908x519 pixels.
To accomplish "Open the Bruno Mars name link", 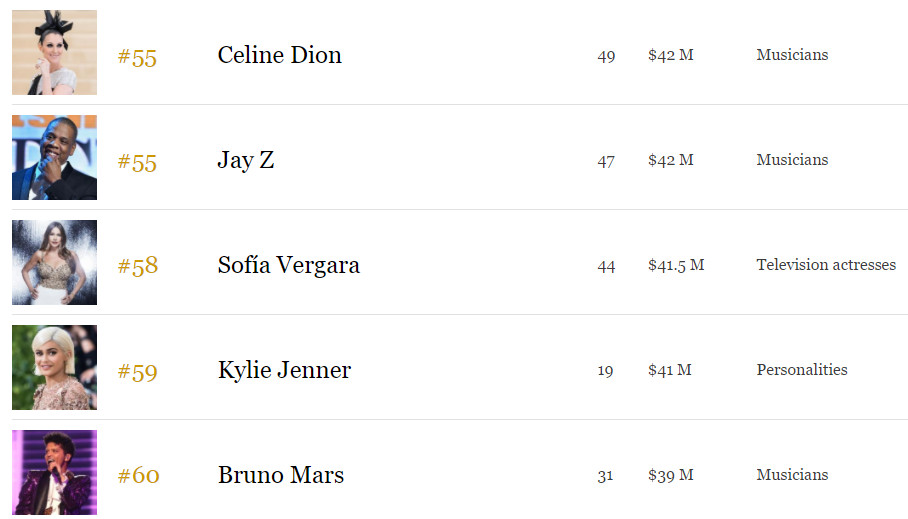I will [281, 475].
